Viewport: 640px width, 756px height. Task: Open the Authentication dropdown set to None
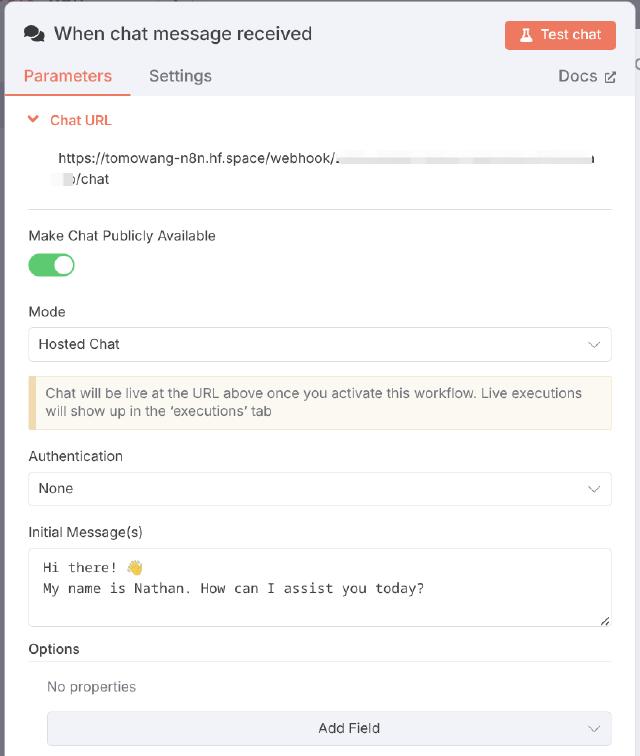pos(300,489)
